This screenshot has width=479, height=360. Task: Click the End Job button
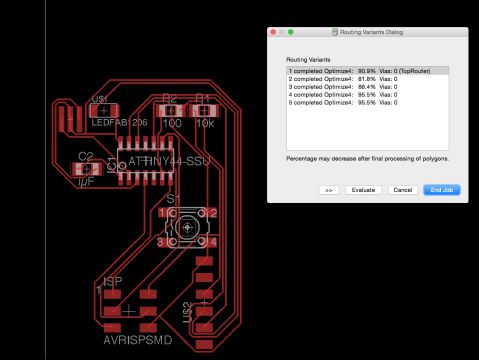pos(442,190)
